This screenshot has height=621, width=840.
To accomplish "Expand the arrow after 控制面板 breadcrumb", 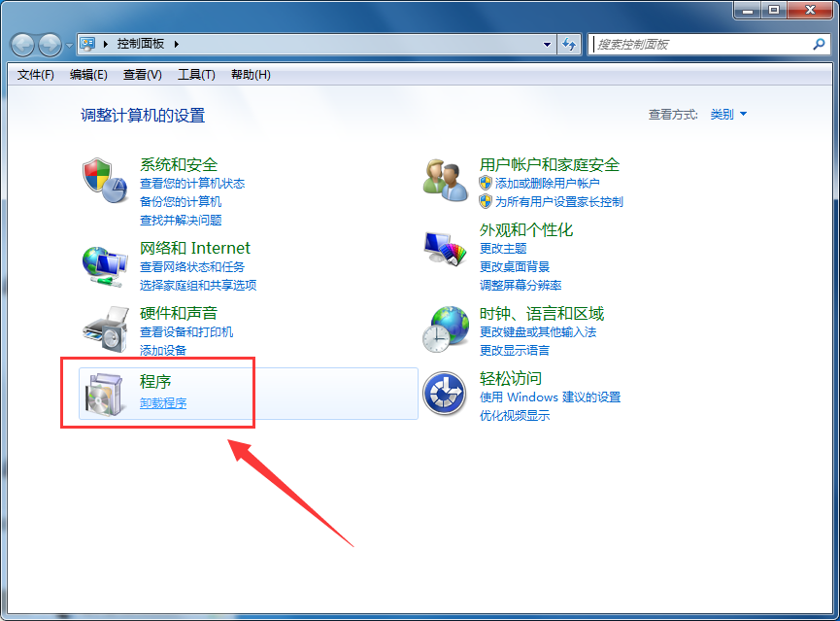I will click(176, 44).
